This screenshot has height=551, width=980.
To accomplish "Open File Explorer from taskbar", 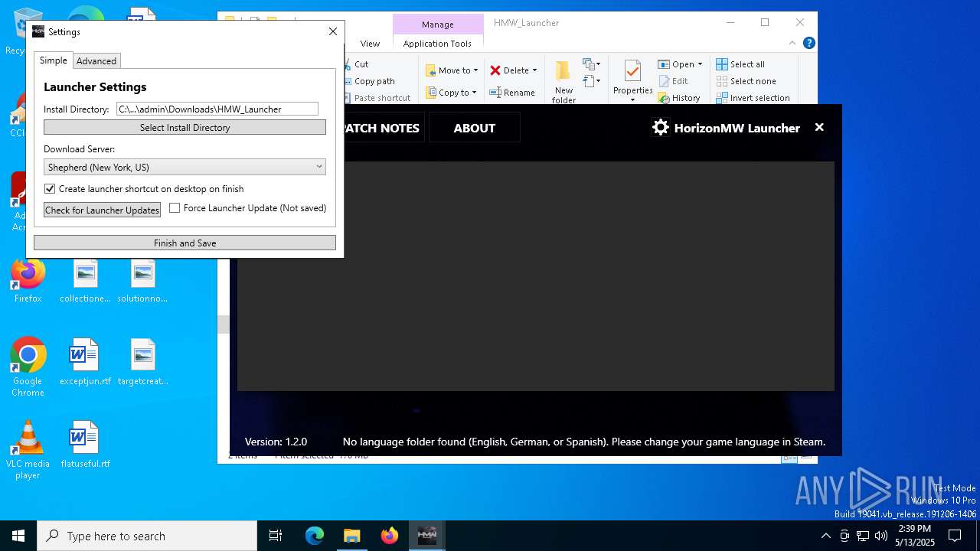I will tap(351, 536).
